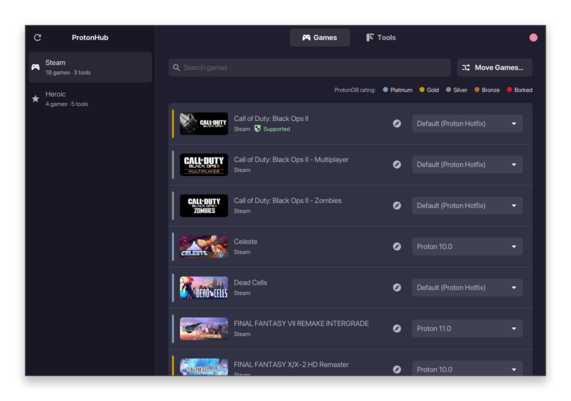The width and height of the screenshot is (571, 401).
Task: Click circular icon for Black Ops II Zombies
Action: (x=397, y=206)
